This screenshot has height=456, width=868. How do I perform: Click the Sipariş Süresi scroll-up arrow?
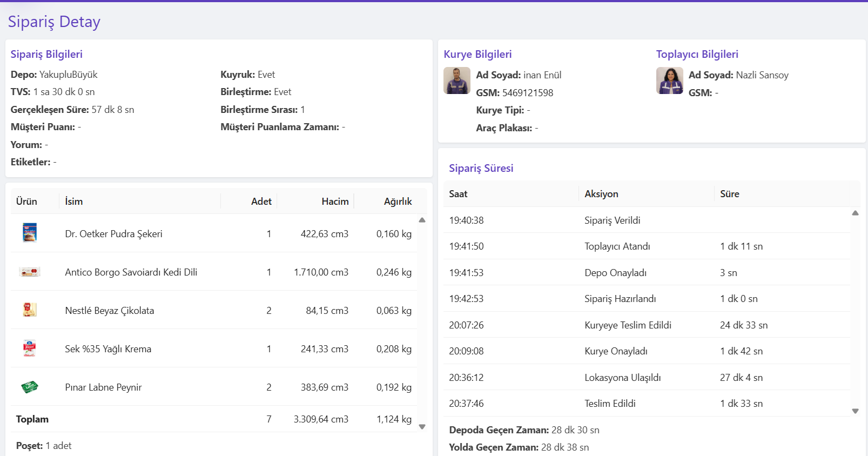(856, 213)
